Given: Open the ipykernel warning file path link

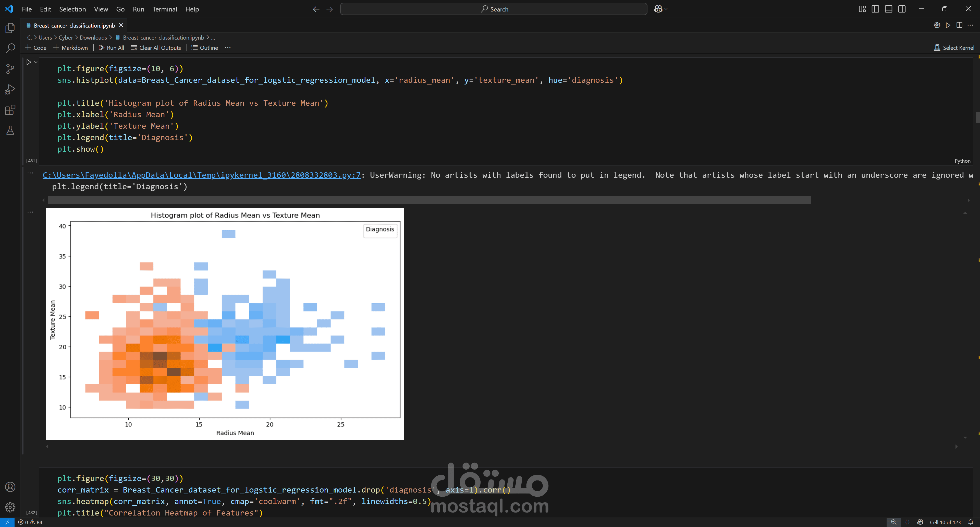Looking at the screenshot, I should click(x=201, y=175).
